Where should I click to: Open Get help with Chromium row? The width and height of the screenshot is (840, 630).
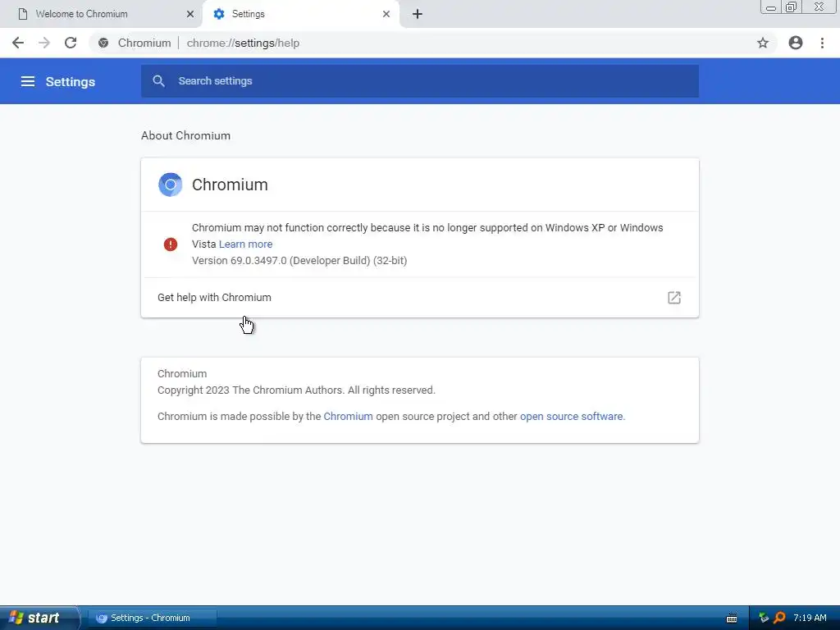pos(419,298)
